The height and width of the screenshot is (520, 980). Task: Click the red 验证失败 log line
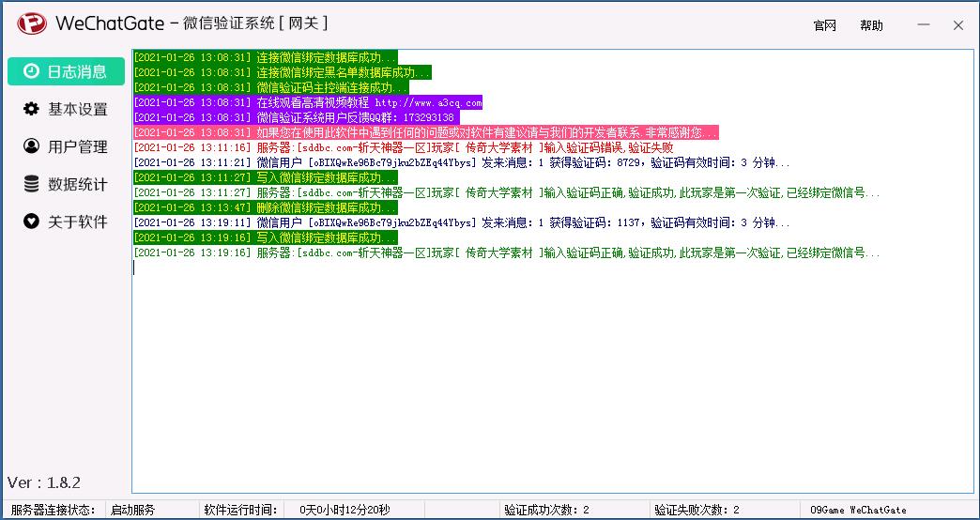403,148
